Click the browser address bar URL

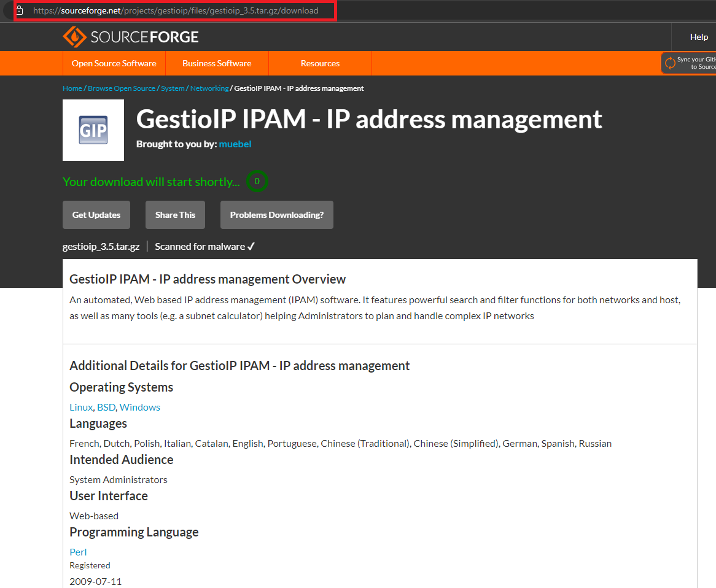point(176,10)
